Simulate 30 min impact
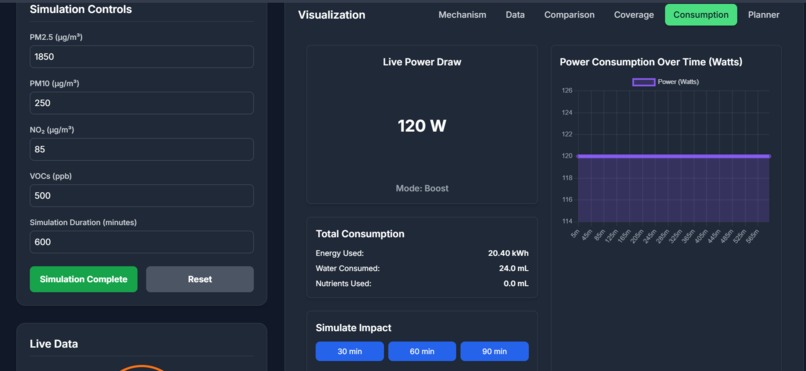806x371 pixels. [x=350, y=351]
